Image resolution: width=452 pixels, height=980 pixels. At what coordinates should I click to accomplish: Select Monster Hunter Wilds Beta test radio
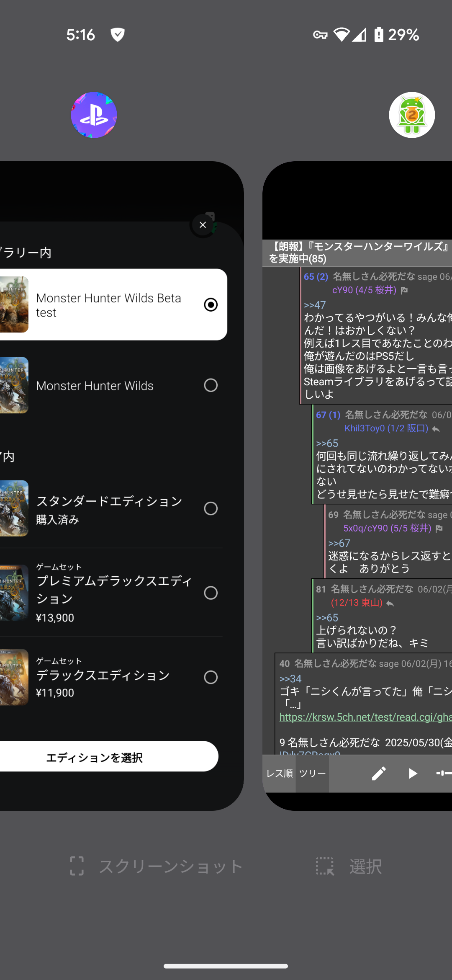tap(211, 305)
